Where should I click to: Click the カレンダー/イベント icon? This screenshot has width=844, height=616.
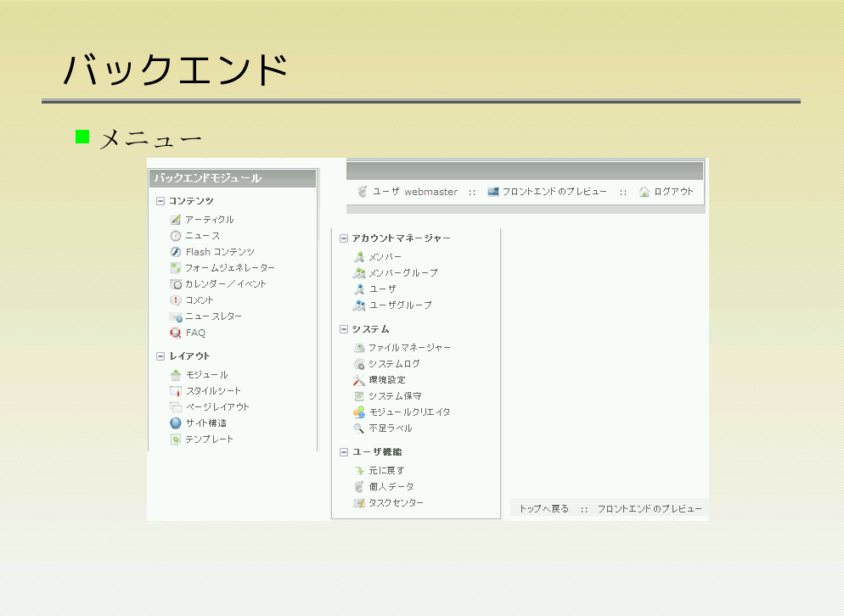[176, 284]
